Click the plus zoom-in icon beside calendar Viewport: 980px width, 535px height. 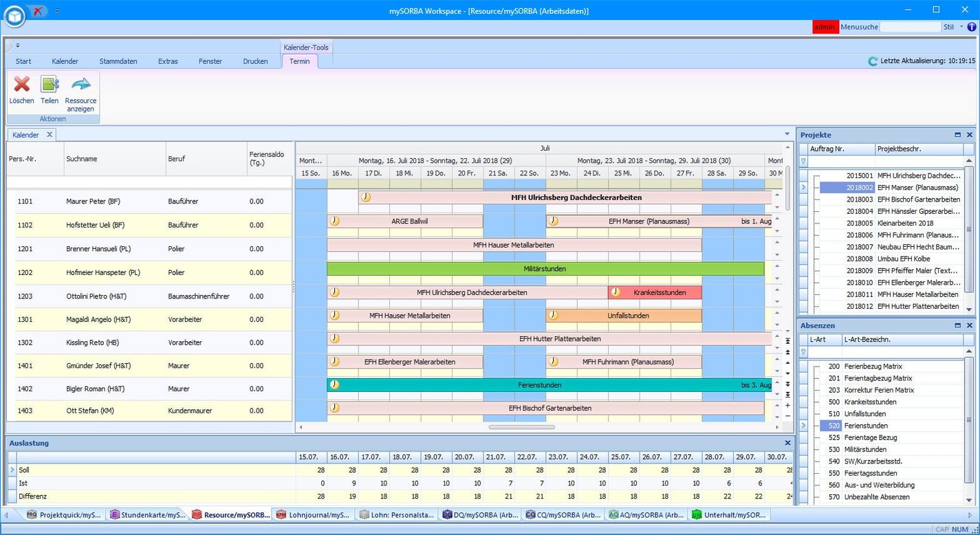pos(787,406)
